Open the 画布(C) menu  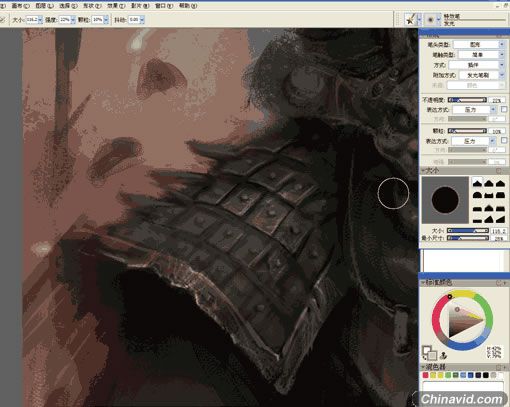[x=20, y=6]
